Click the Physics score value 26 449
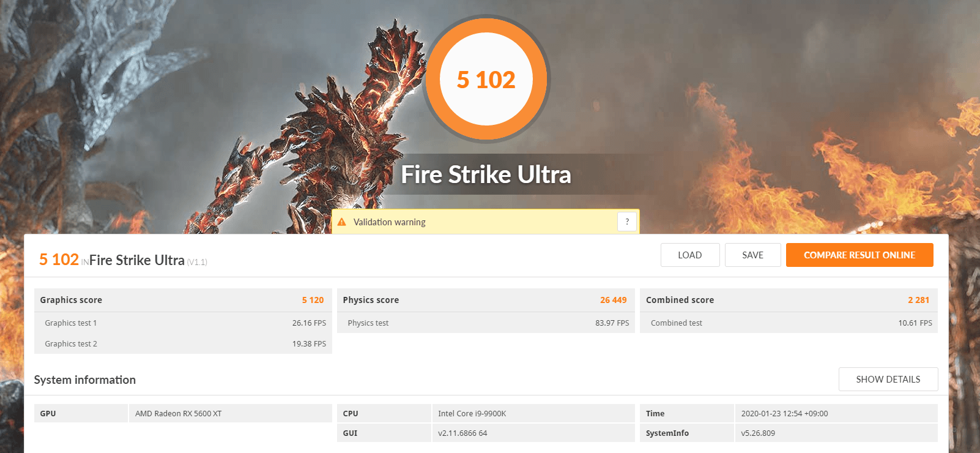The height and width of the screenshot is (453, 980). click(x=614, y=300)
